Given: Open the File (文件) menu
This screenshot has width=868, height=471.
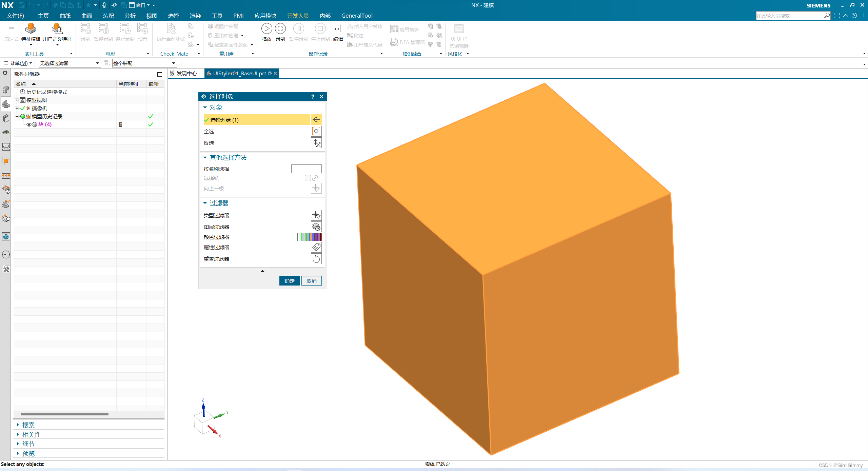Looking at the screenshot, I should pos(15,16).
